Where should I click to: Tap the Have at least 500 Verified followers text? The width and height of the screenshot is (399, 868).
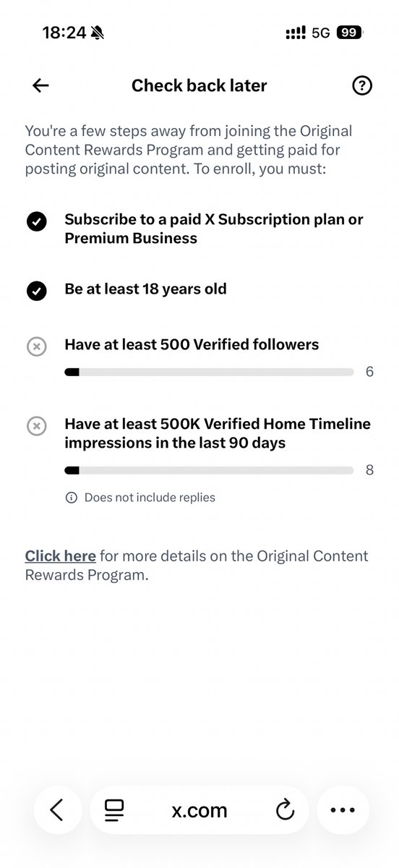coord(192,345)
